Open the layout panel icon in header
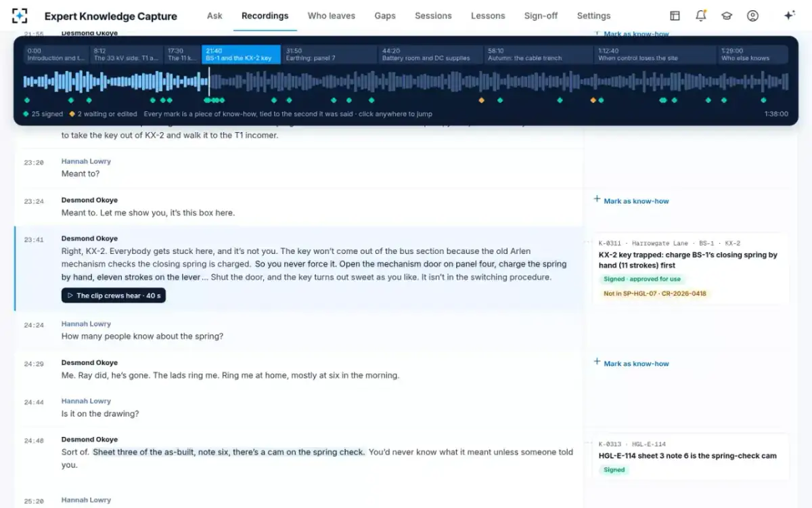Screen dimensions: 812x508 coord(675,16)
